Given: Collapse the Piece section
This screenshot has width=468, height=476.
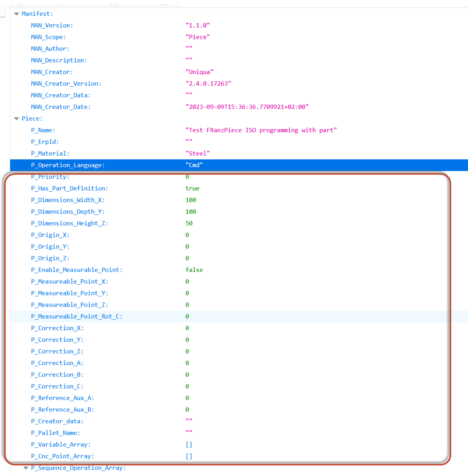Looking at the screenshot, I should (17, 119).
